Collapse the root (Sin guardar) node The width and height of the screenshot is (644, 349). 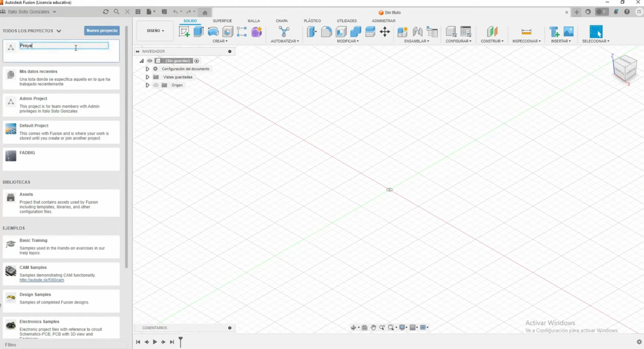(x=142, y=61)
